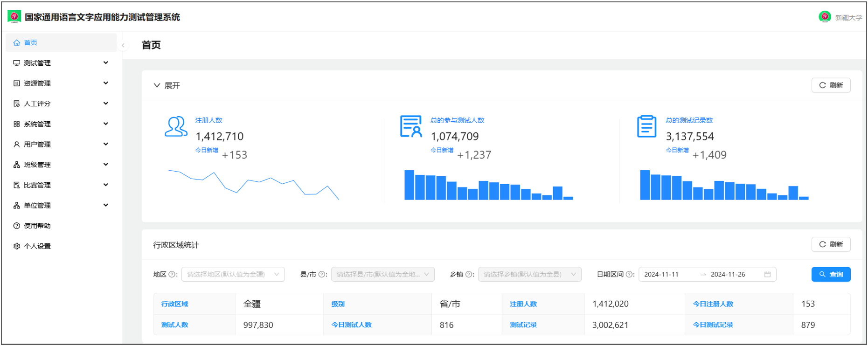Viewport: 868px width, 346px height.
Task: Click the registered users people icon
Action: coord(176,126)
